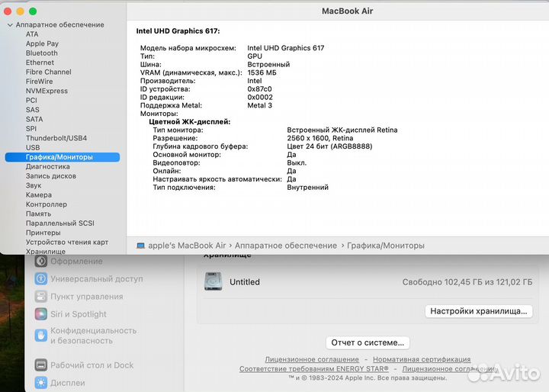Image resolution: width=549 pixels, height=392 pixels.
Task: Collapse the Аппаратное обеспечение tree section
Action: [x=10, y=25]
